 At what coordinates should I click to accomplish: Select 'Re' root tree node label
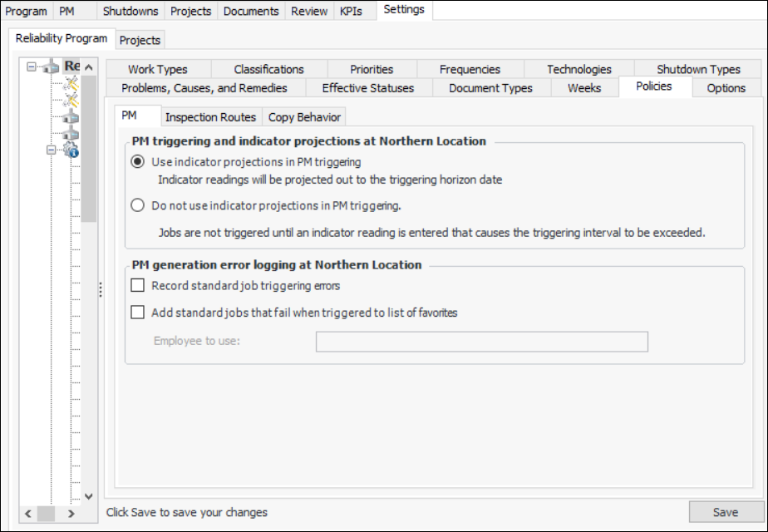click(72, 66)
